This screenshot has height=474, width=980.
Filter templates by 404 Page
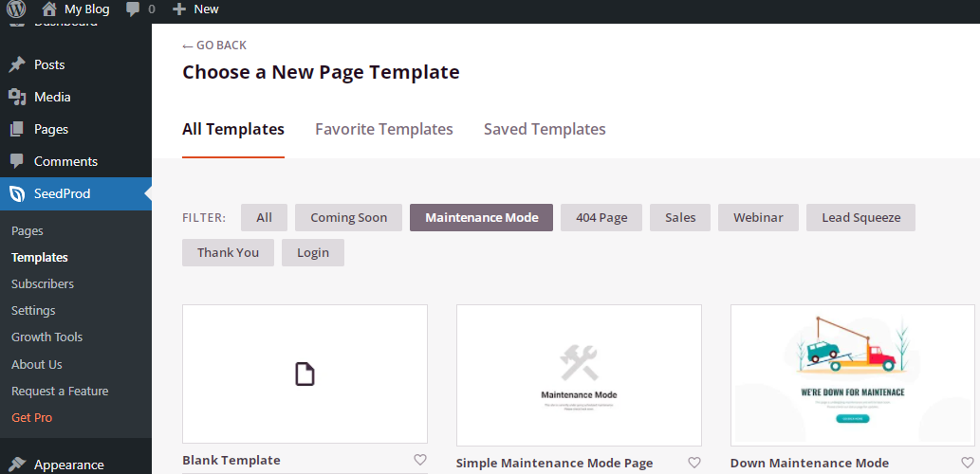pos(601,217)
